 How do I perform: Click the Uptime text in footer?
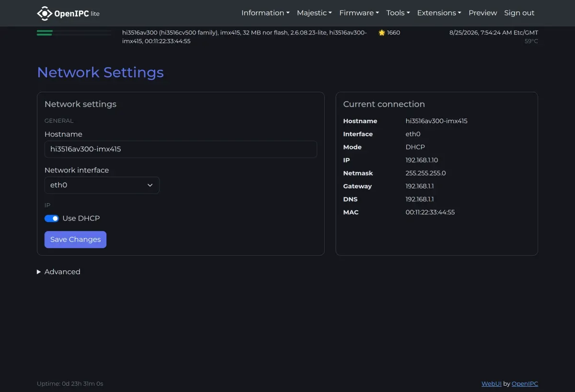[70, 384]
